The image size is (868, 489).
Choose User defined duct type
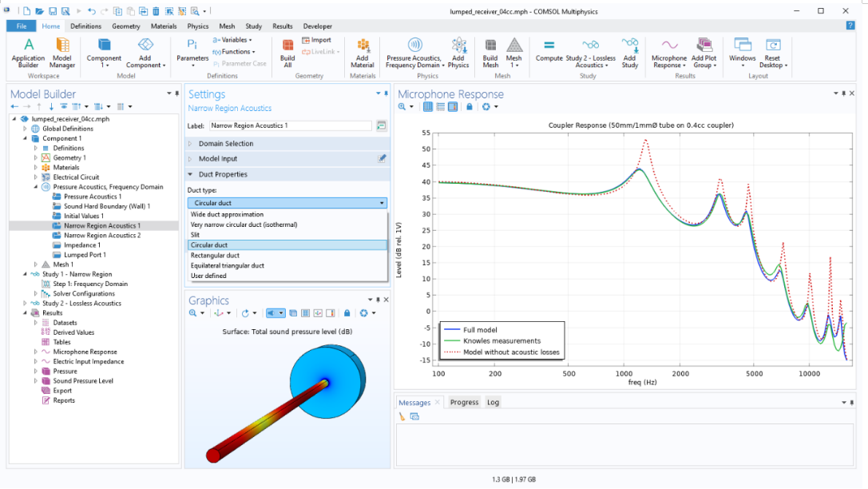click(287, 276)
